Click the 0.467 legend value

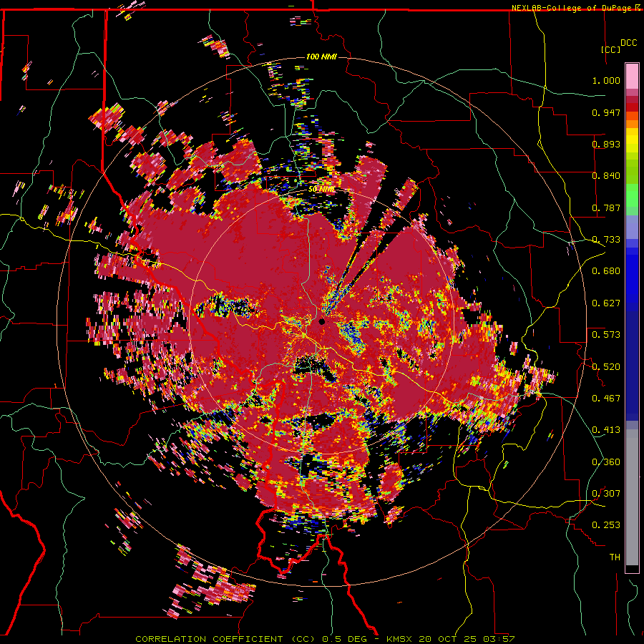click(x=606, y=399)
